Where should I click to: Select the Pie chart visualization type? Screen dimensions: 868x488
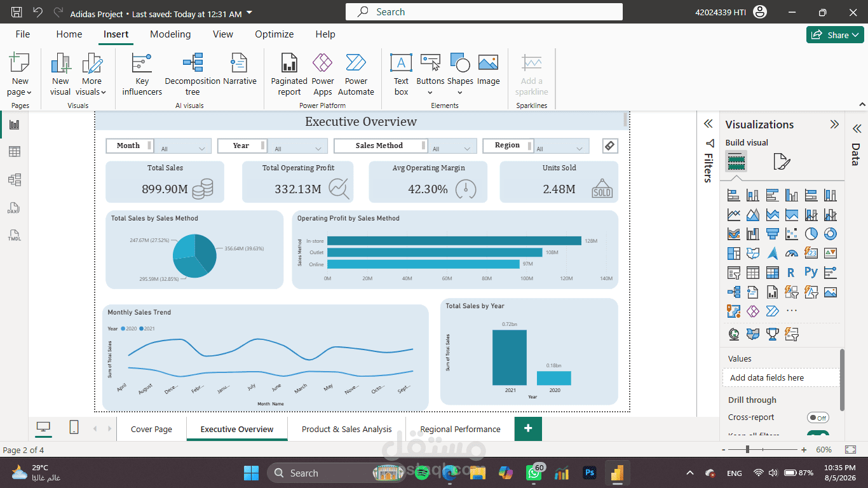coord(811,234)
